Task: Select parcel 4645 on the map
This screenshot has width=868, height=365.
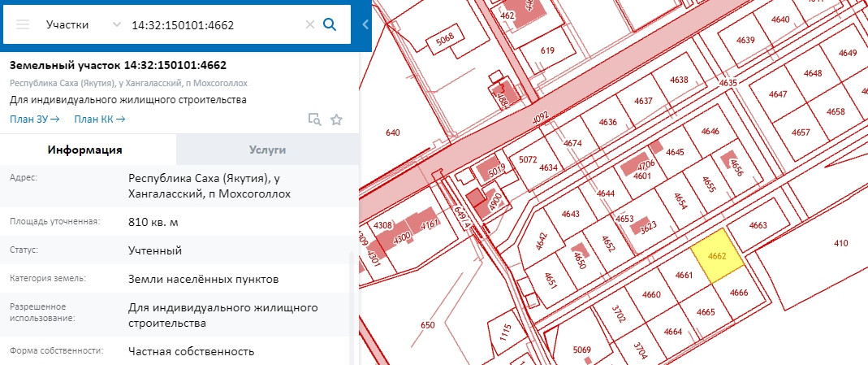Action: click(675, 152)
